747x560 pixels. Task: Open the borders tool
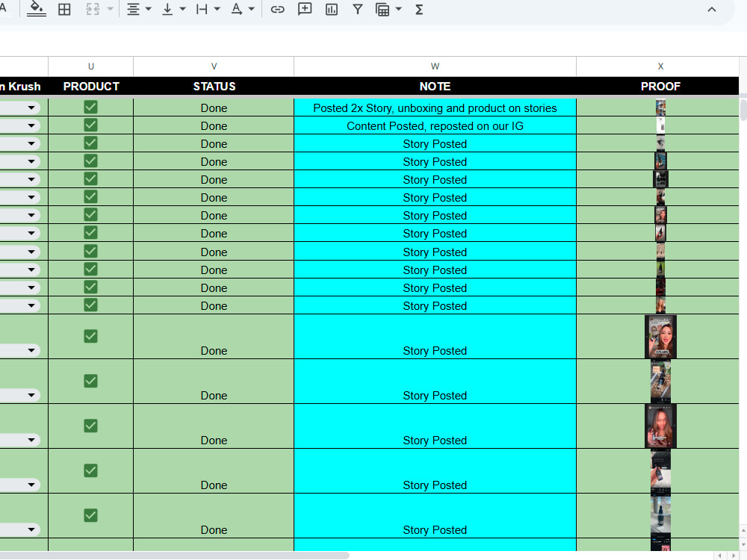pos(64,10)
